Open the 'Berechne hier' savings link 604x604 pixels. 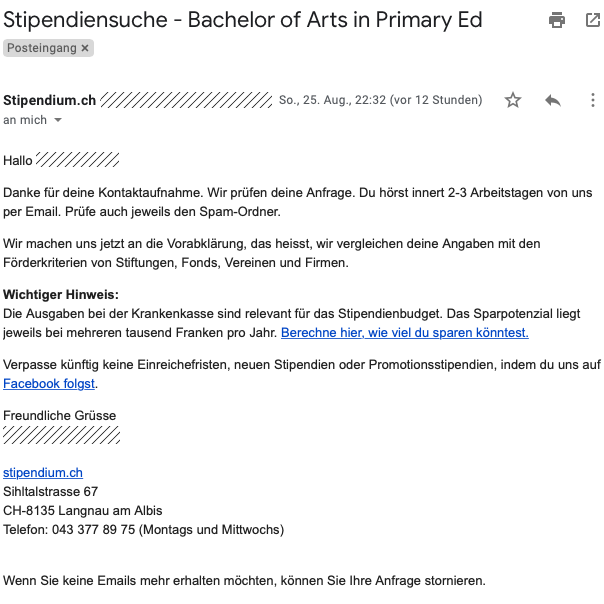click(x=404, y=332)
